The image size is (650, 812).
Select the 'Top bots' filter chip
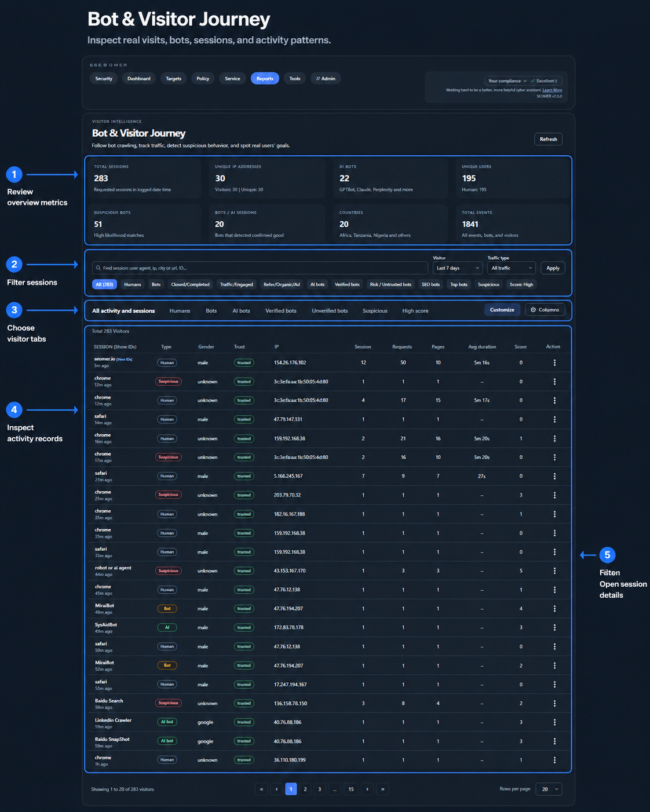pyautogui.click(x=459, y=284)
